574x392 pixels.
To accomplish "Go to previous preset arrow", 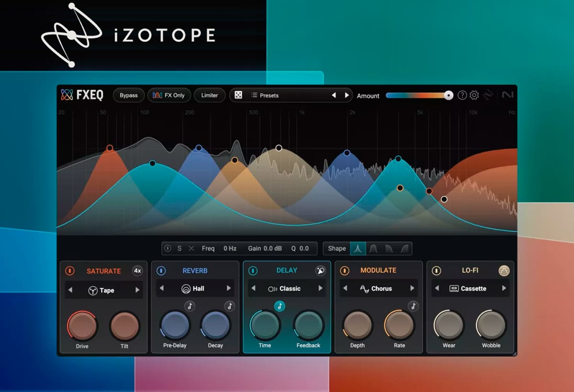I will (334, 96).
